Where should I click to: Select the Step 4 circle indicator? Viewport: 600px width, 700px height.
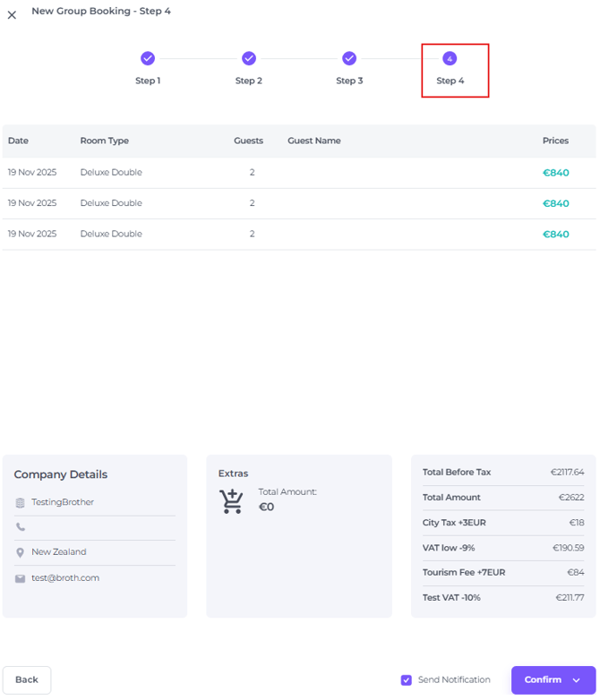click(450, 58)
